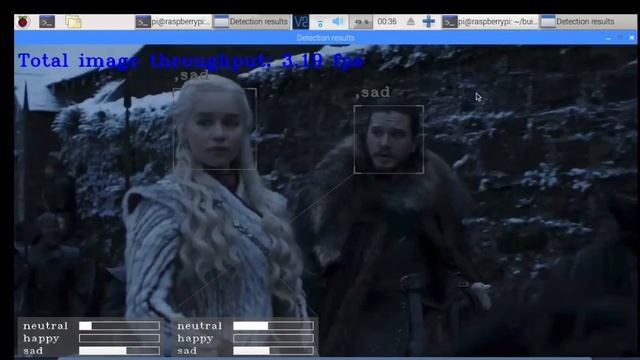The image size is (640, 360).
Task: Launch the Terminal from the panel
Action: 47,22
